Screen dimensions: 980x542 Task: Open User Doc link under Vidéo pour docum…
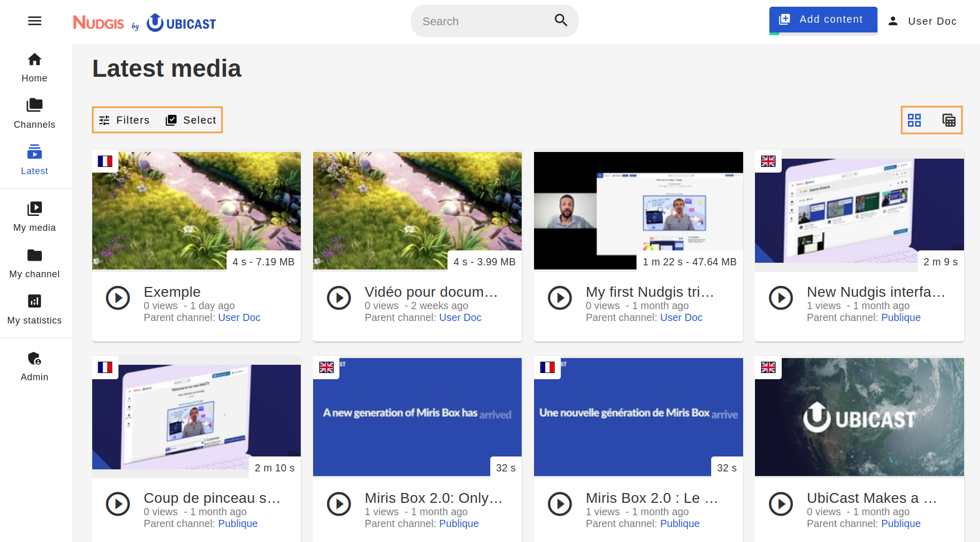460,317
